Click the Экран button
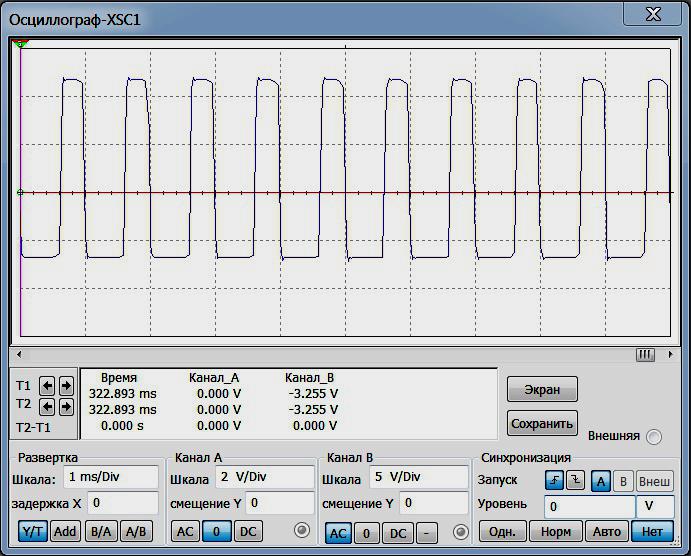Image resolution: width=691 pixels, height=556 pixels. tap(542, 389)
